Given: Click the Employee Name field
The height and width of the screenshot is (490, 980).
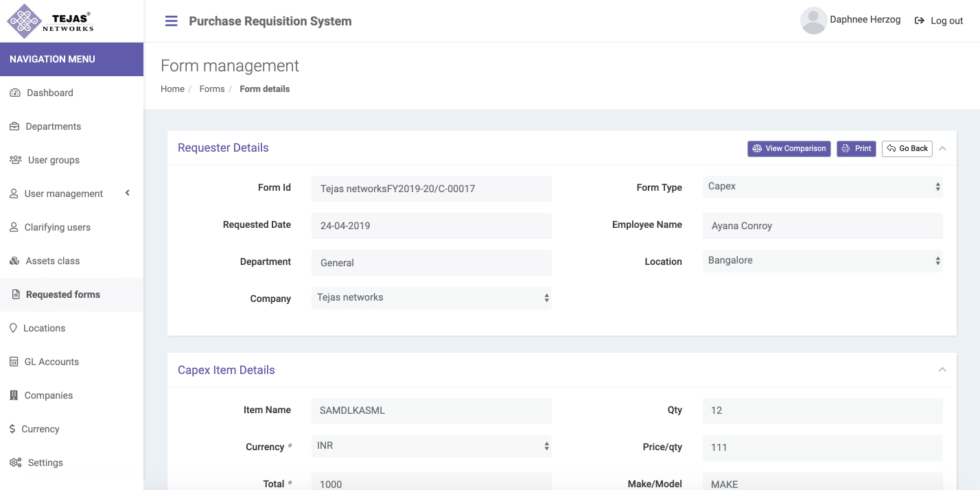Looking at the screenshot, I should point(823,226).
